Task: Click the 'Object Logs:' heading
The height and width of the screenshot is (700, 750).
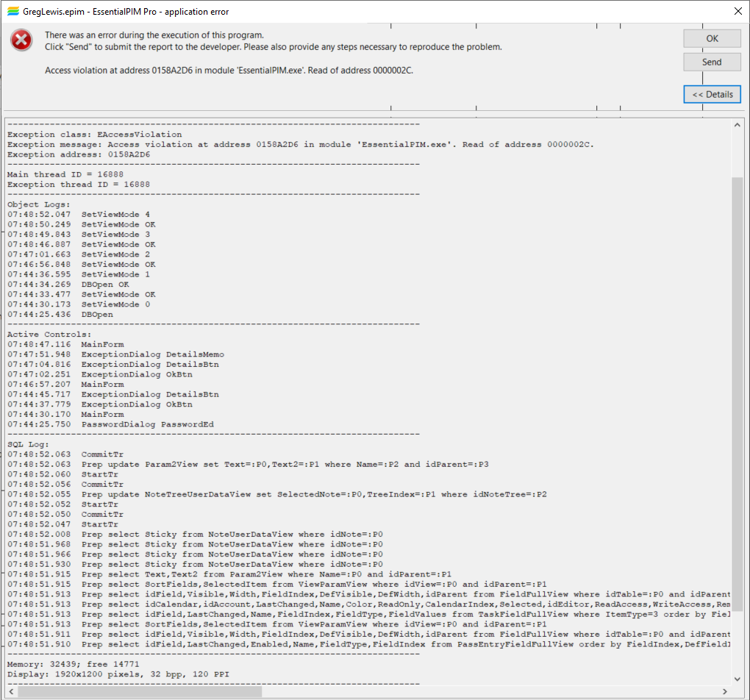Action: (x=39, y=205)
